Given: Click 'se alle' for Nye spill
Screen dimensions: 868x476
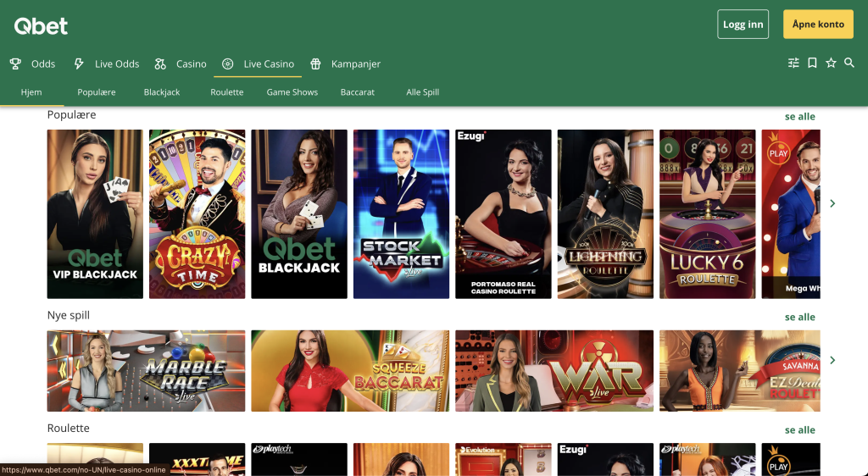Looking at the screenshot, I should point(800,318).
